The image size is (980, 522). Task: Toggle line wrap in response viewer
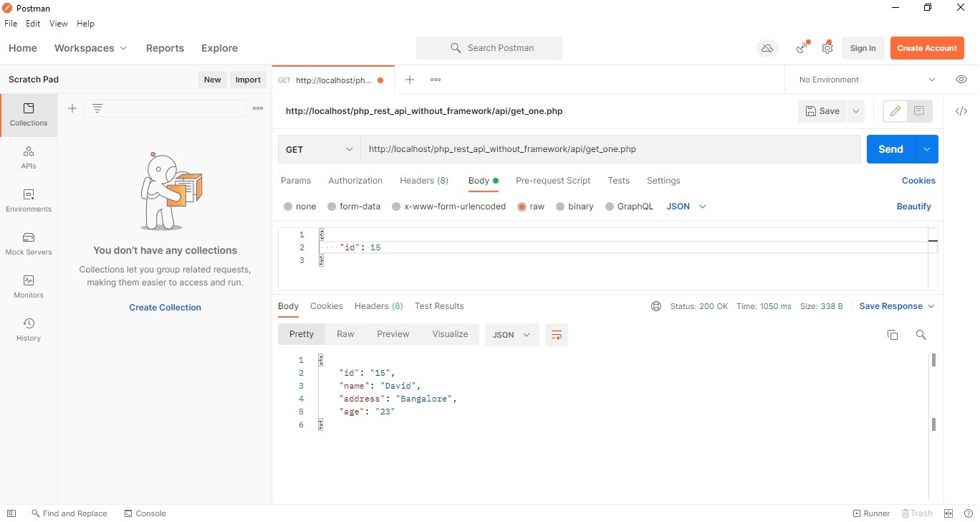(557, 335)
